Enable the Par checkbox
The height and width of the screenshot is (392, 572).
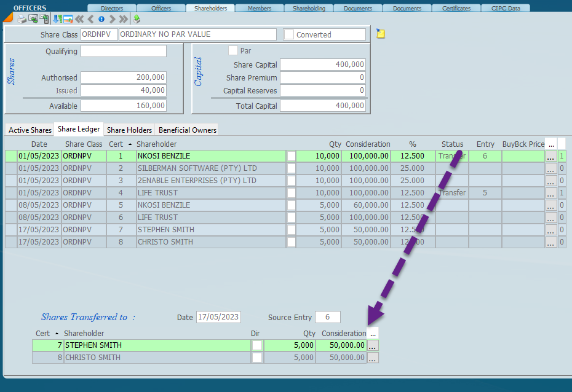233,51
